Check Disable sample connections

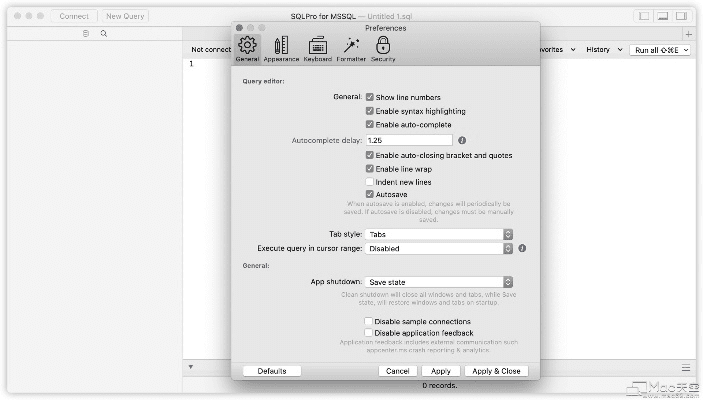pos(368,321)
